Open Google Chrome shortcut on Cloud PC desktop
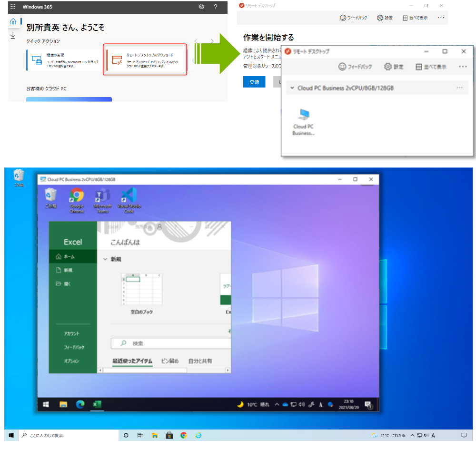This screenshot has width=476, height=449. 77,200
